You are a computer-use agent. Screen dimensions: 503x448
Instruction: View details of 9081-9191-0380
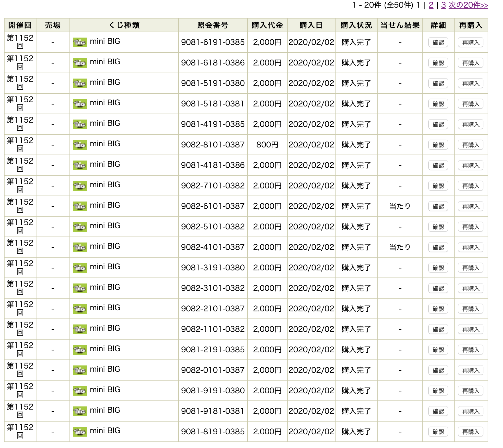point(438,391)
